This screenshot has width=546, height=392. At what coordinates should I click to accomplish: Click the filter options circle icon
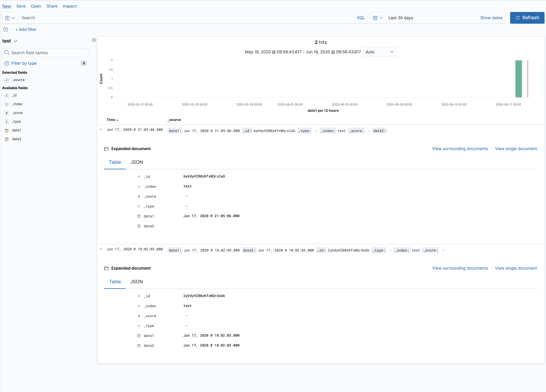[x=6, y=29]
